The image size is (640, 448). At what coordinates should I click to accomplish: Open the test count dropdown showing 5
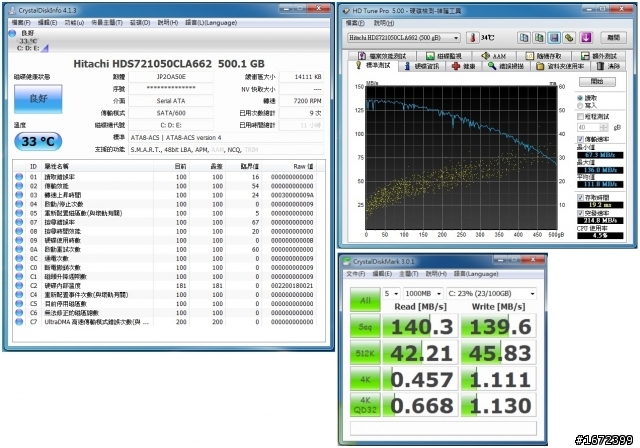pyautogui.click(x=391, y=293)
